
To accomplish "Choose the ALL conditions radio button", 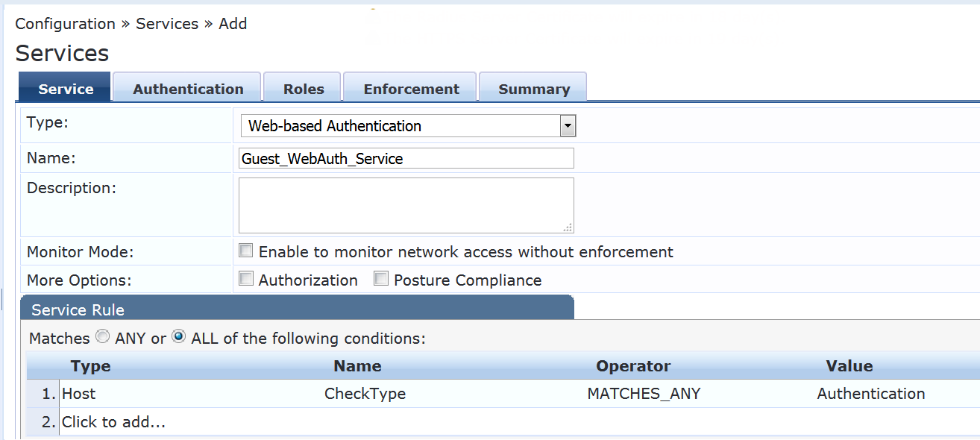I will (179, 337).
